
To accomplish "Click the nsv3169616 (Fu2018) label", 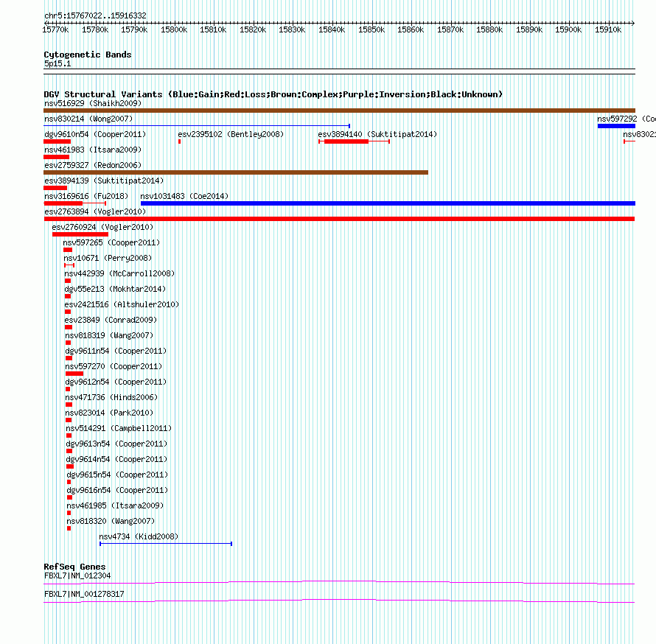I will pos(86,196).
